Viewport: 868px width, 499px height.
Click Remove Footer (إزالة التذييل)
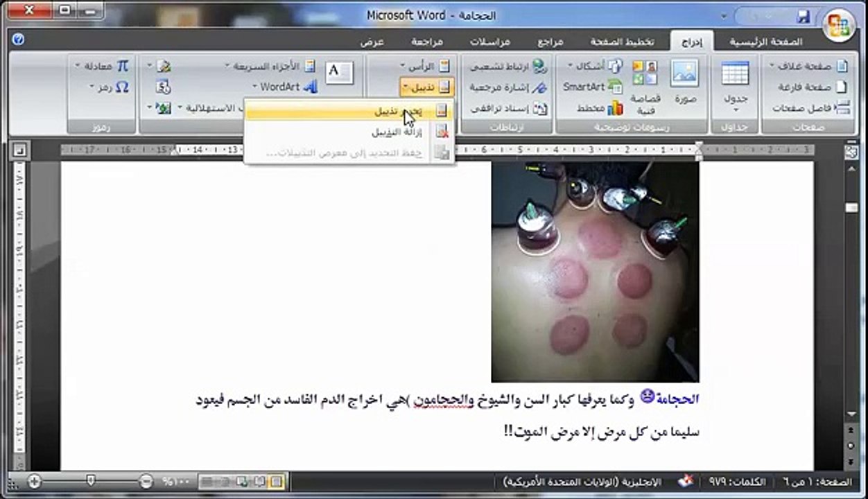tap(349, 132)
